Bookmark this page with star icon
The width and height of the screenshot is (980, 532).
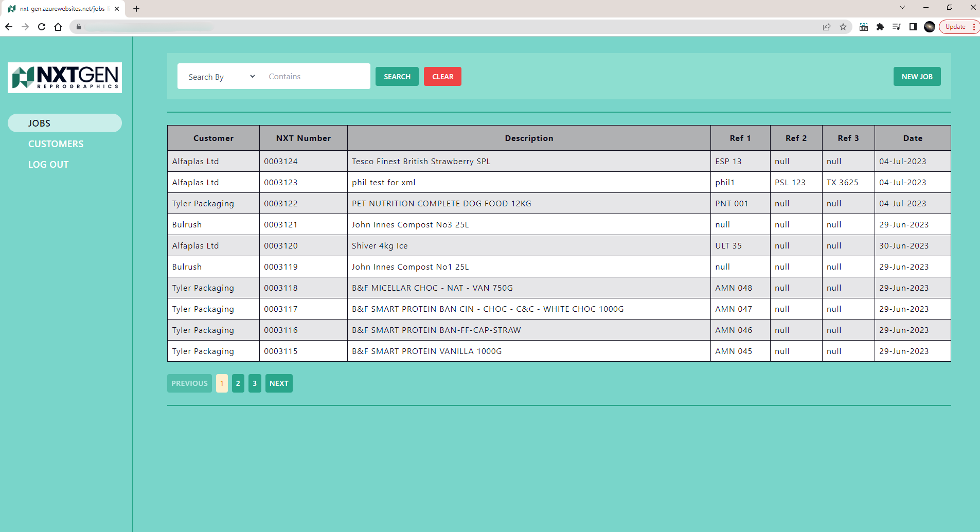pyautogui.click(x=843, y=27)
